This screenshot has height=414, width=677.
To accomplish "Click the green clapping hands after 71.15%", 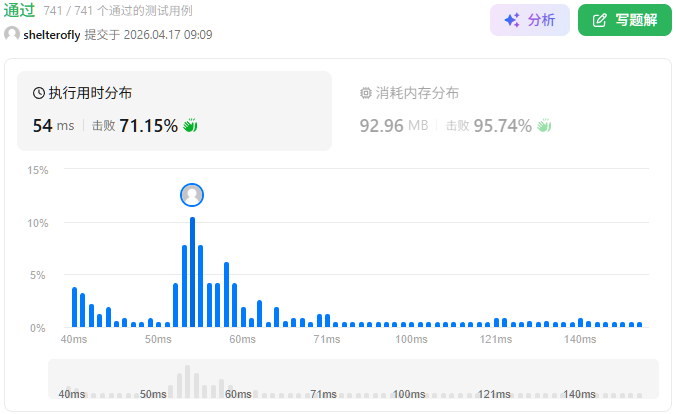I will coord(190,126).
